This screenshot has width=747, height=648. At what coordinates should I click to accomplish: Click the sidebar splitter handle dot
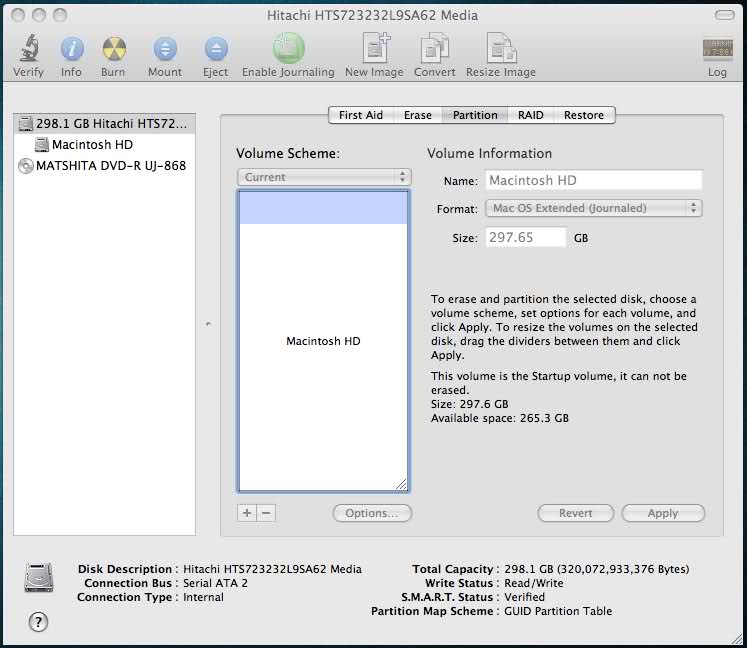[208, 324]
